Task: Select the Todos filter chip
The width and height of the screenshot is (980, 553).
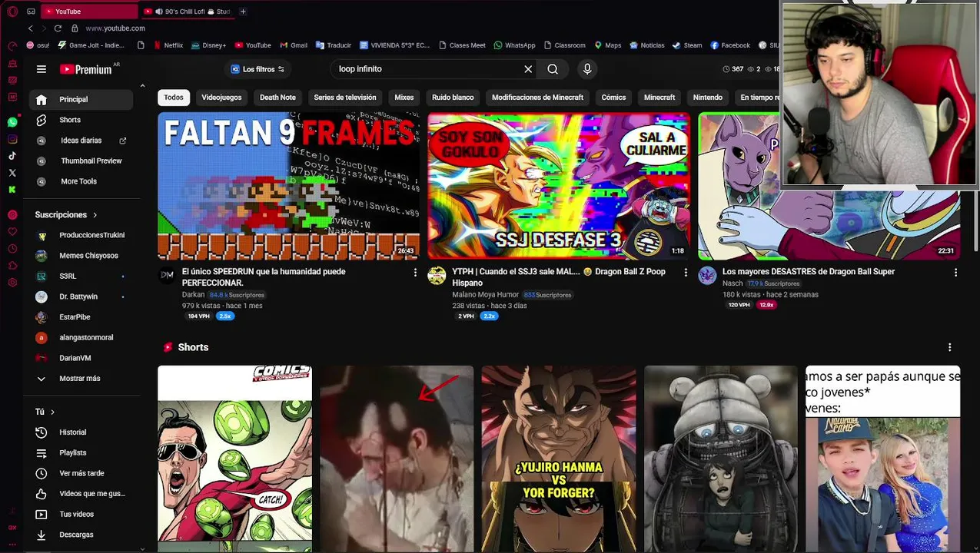Action: tap(174, 98)
